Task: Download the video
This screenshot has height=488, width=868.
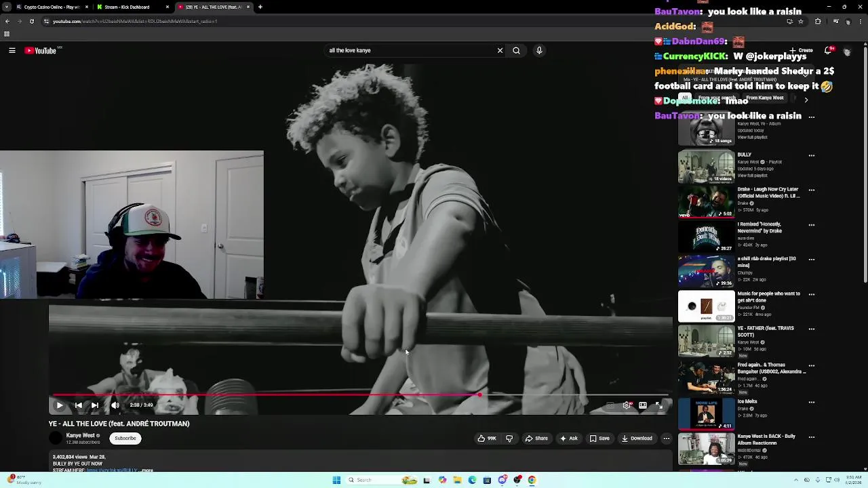Action: tap(637, 439)
